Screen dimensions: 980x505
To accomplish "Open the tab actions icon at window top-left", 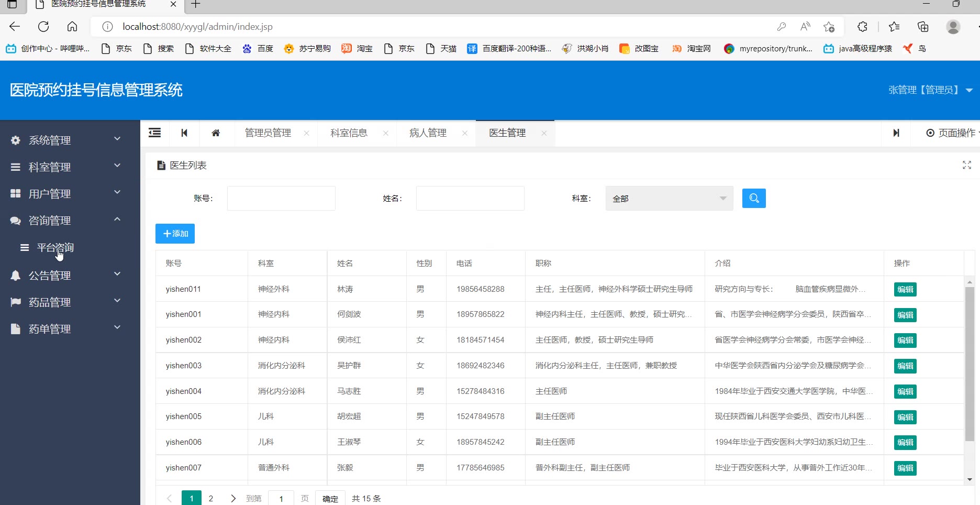I will (12, 4).
